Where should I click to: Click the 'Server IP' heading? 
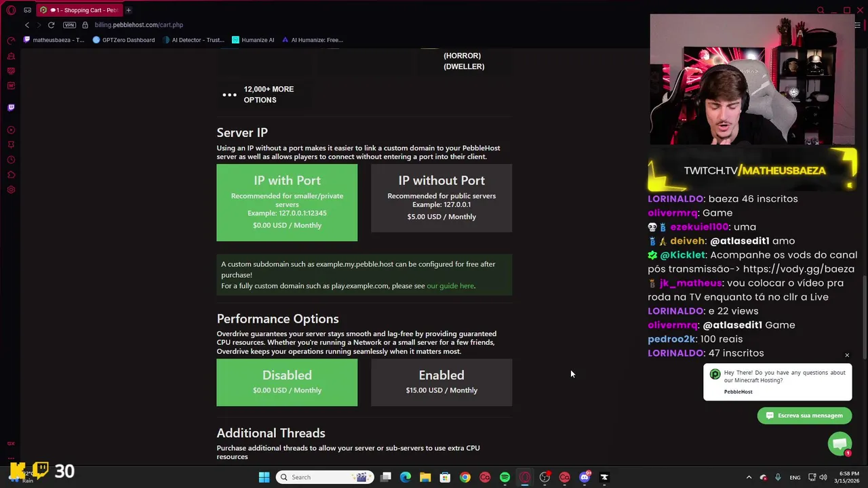coord(242,133)
